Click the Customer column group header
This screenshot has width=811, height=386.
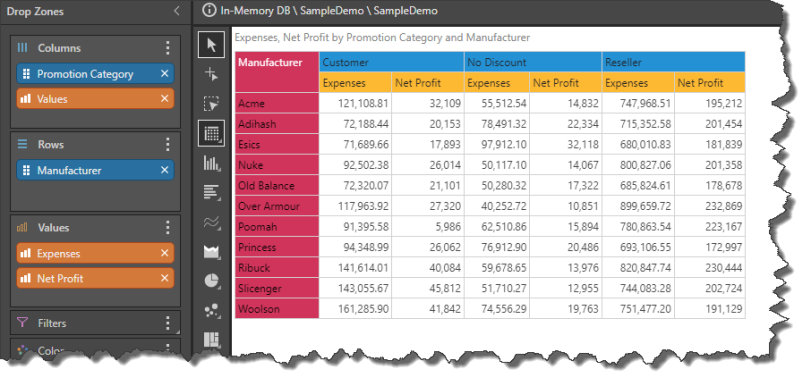392,62
